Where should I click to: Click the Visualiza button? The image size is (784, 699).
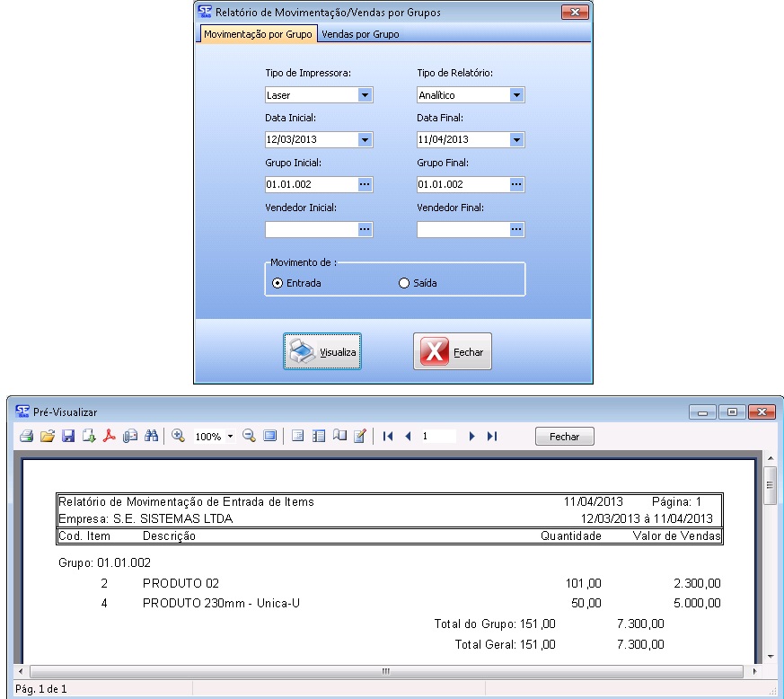pos(322,352)
